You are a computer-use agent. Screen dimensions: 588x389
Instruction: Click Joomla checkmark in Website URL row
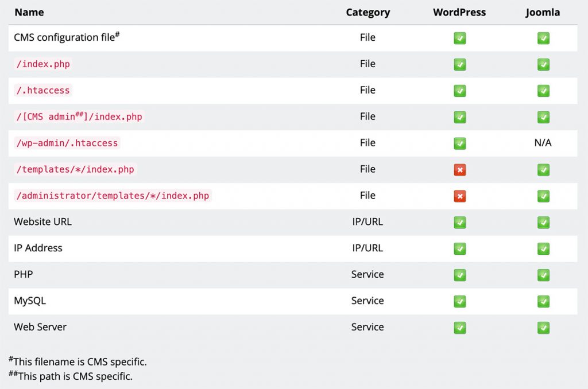click(x=543, y=222)
